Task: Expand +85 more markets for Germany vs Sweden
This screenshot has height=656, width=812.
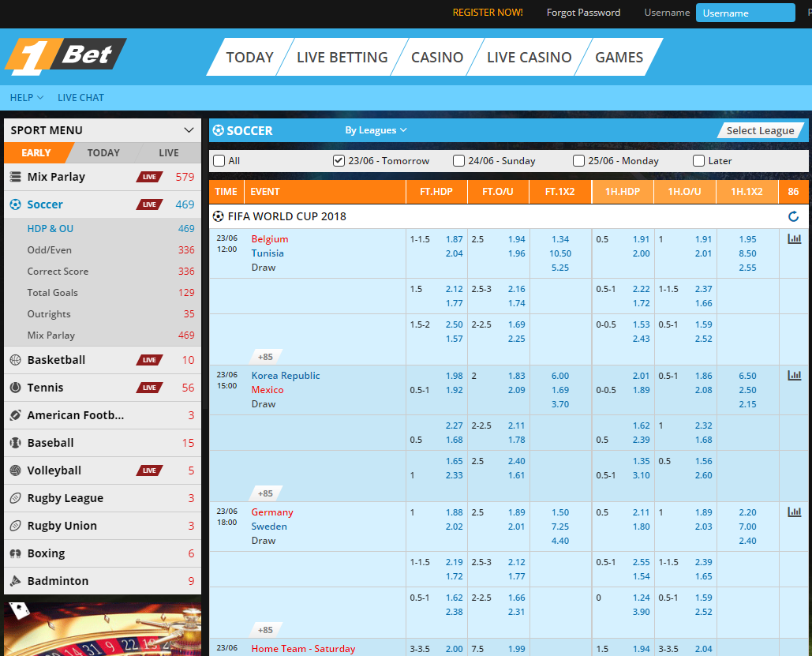Action: (x=266, y=630)
